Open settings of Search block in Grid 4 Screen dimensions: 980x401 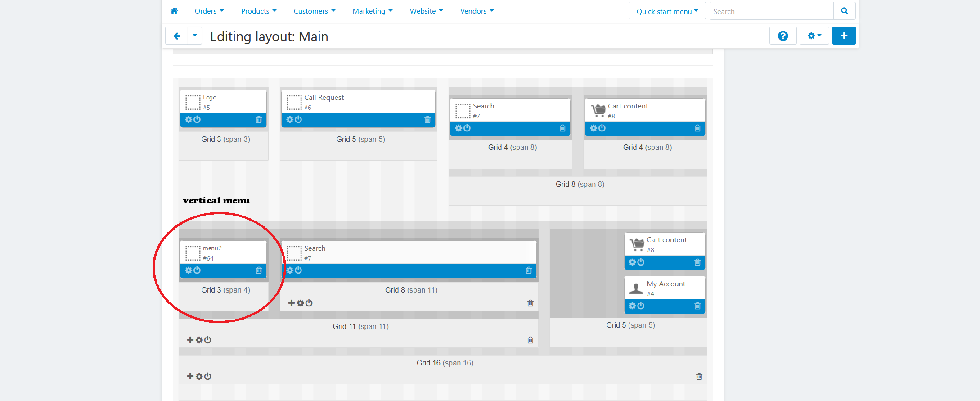(x=459, y=128)
